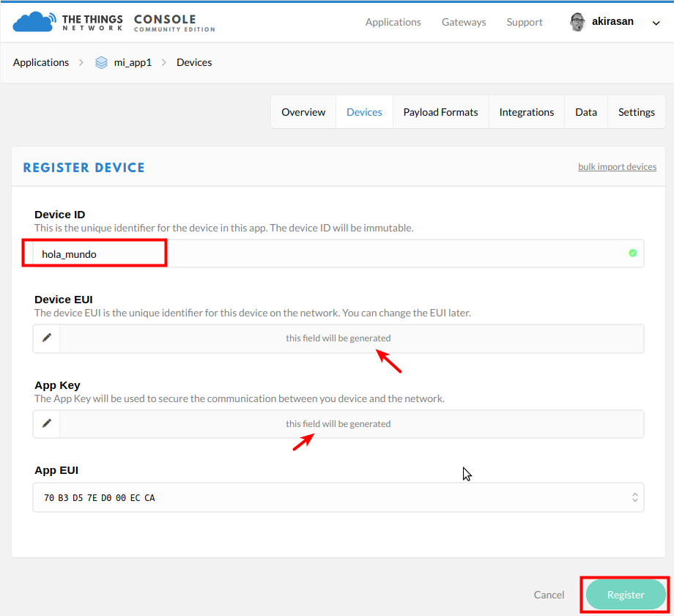Open Applications in the top navigation

(x=393, y=23)
